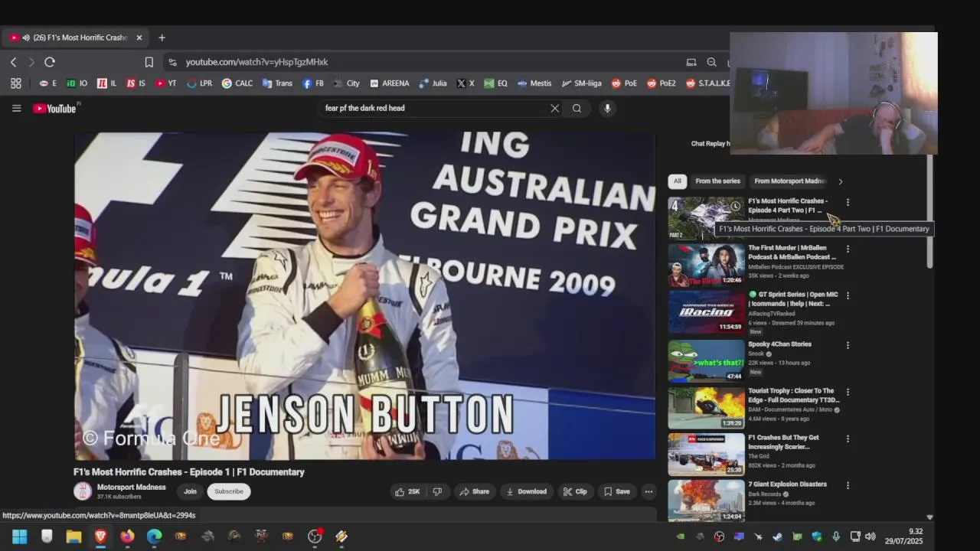The height and width of the screenshot is (551, 980).
Task: Open options for 'Episode 4 Part Two' video
Action: point(848,202)
